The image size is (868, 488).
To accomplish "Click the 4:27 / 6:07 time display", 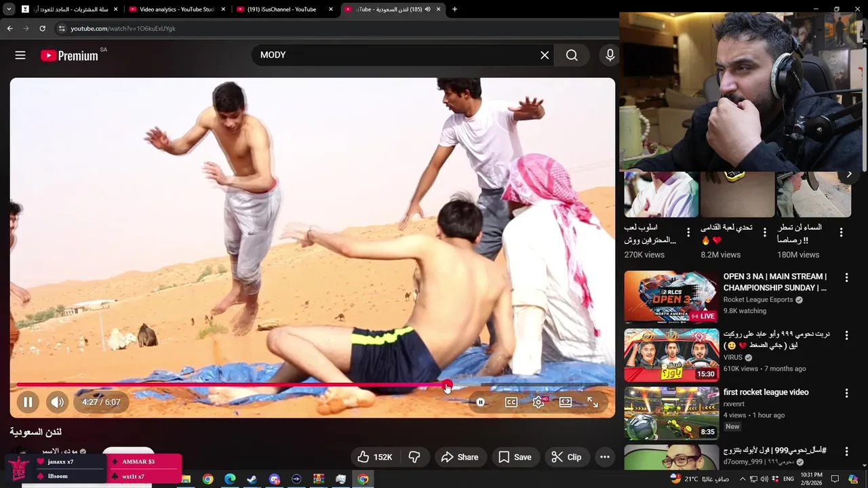I will (x=101, y=402).
